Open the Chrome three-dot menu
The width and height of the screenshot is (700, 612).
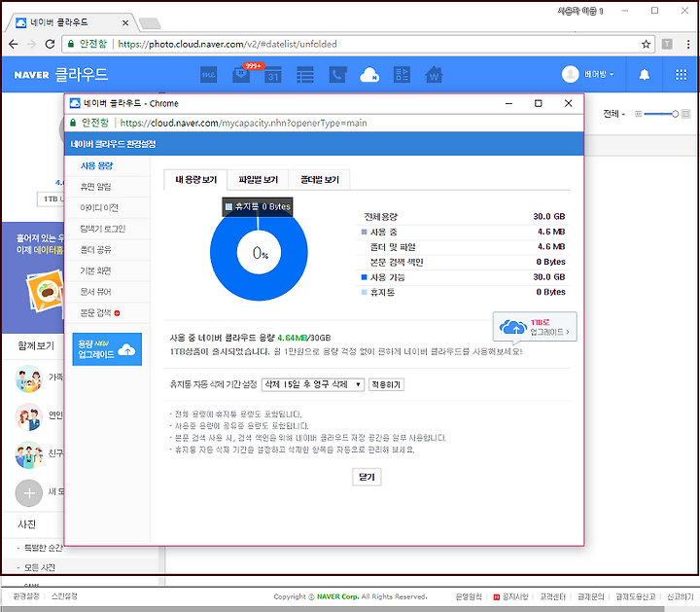click(688, 44)
